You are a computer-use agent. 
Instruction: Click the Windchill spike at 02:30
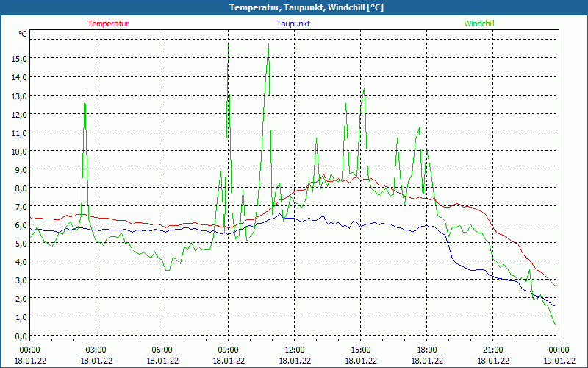(85, 91)
